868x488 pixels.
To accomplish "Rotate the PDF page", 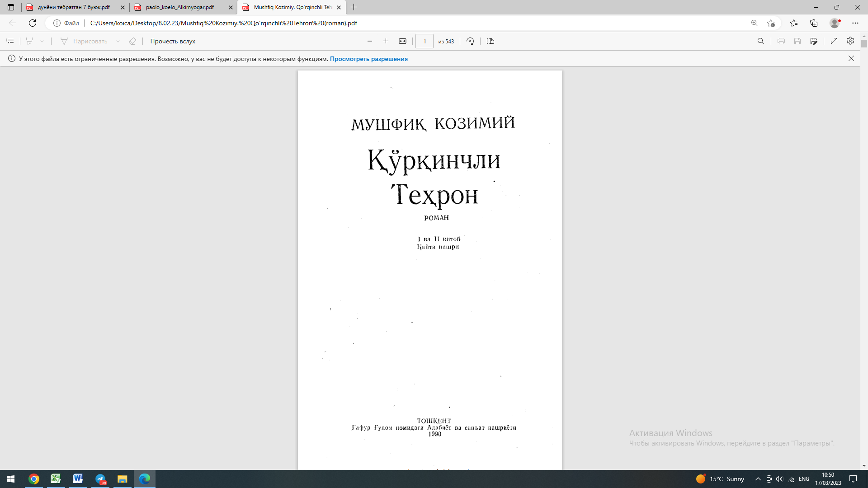I will pyautogui.click(x=470, y=41).
